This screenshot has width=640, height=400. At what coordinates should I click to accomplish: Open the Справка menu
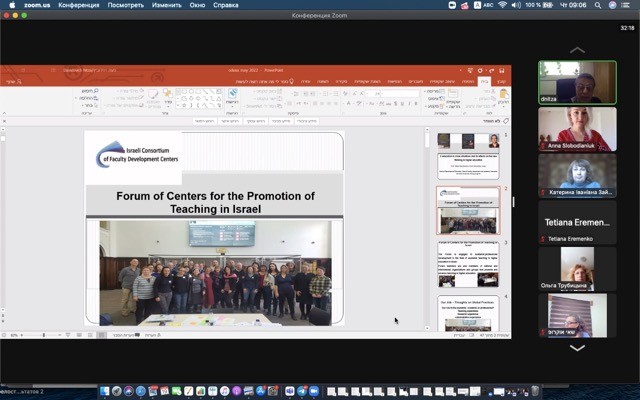[x=226, y=5]
